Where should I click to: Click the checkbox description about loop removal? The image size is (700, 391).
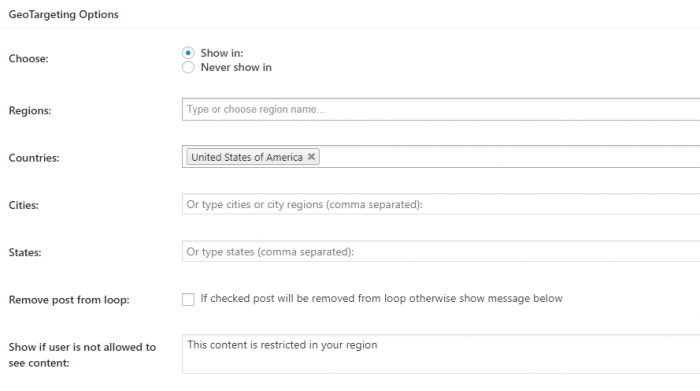tap(381, 299)
